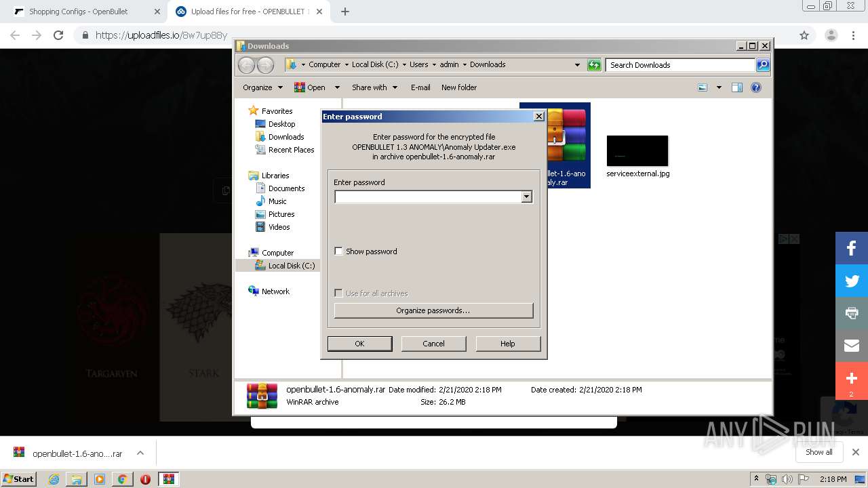Open a new Chrome tab
This screenshot has width=868, height=488.
[344, 12]
